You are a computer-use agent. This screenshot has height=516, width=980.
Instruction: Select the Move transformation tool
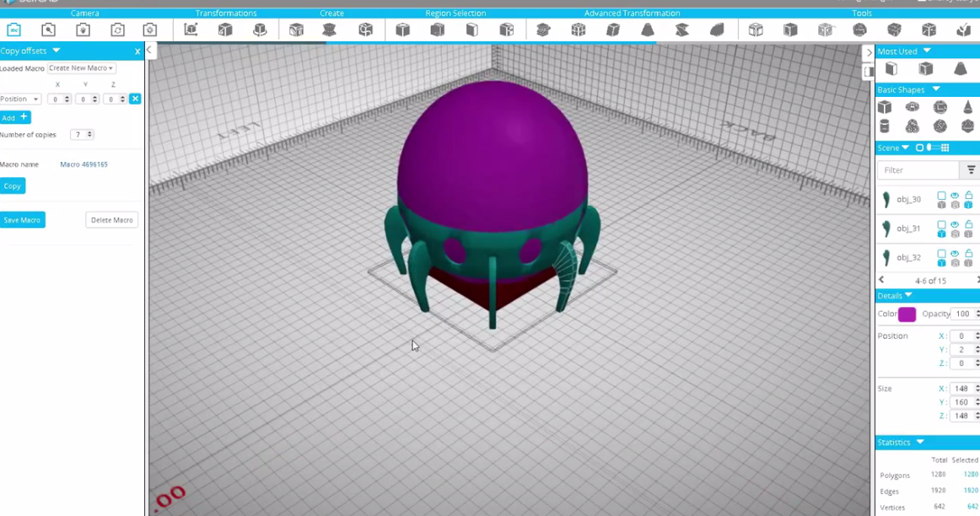click(x=191, y=30)
